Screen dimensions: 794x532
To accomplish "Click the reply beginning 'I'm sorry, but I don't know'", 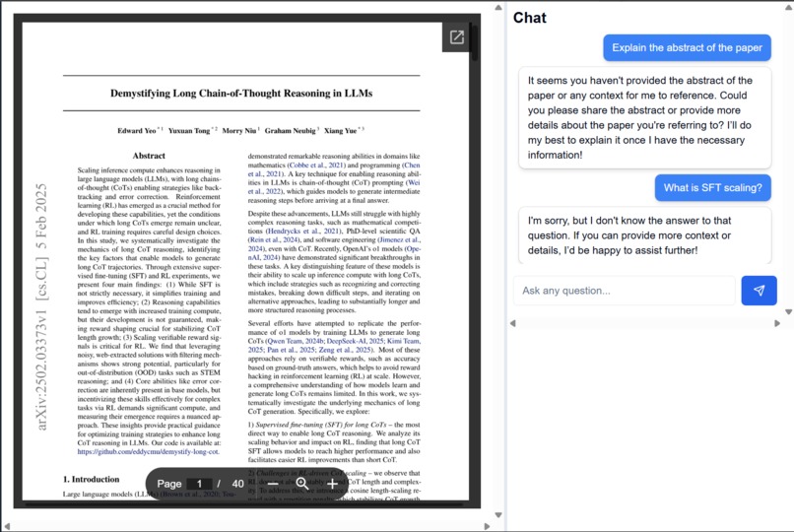I will coord(644,235).
